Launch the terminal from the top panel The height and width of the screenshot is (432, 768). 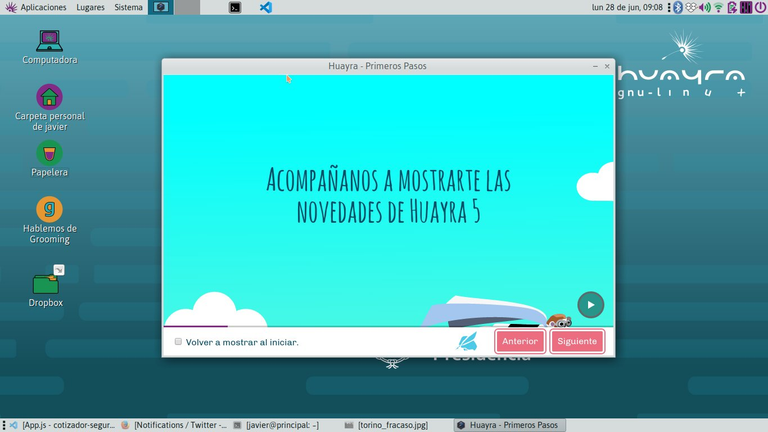(x=235, y=7)
